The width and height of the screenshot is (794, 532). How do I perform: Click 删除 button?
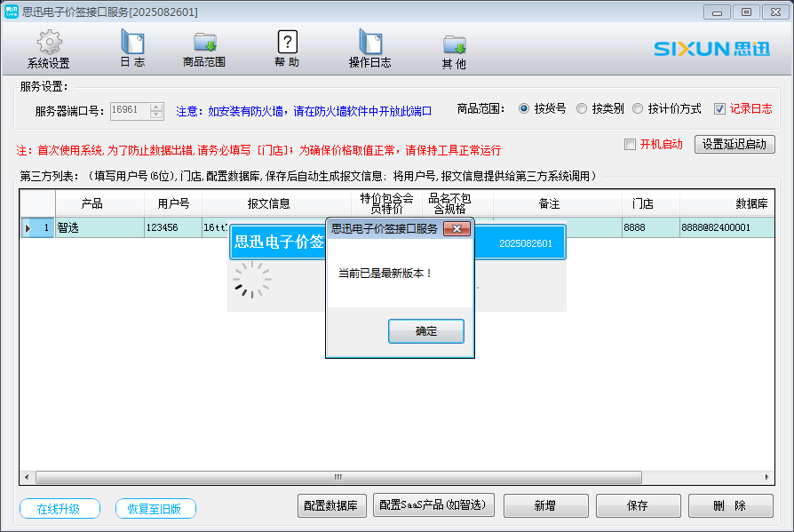pos(731,505)
